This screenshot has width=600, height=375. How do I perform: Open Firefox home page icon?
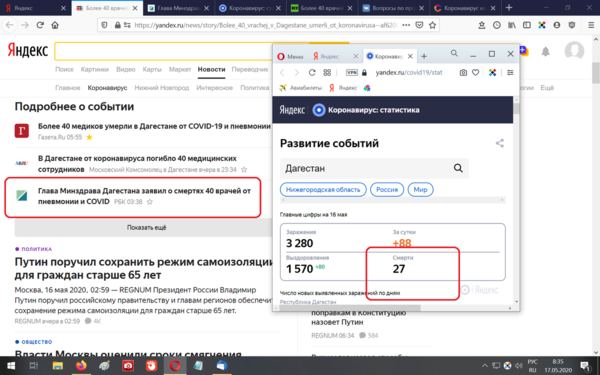pos(55,25)
